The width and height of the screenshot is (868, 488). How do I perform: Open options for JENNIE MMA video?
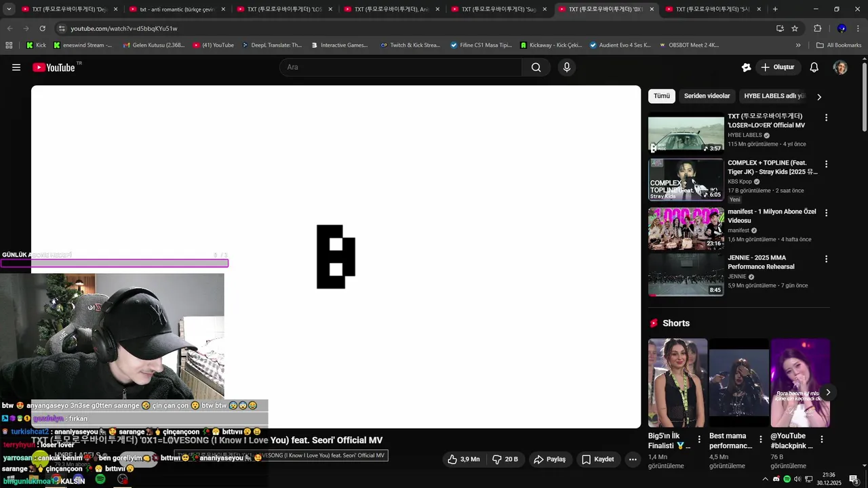point(826,259)
